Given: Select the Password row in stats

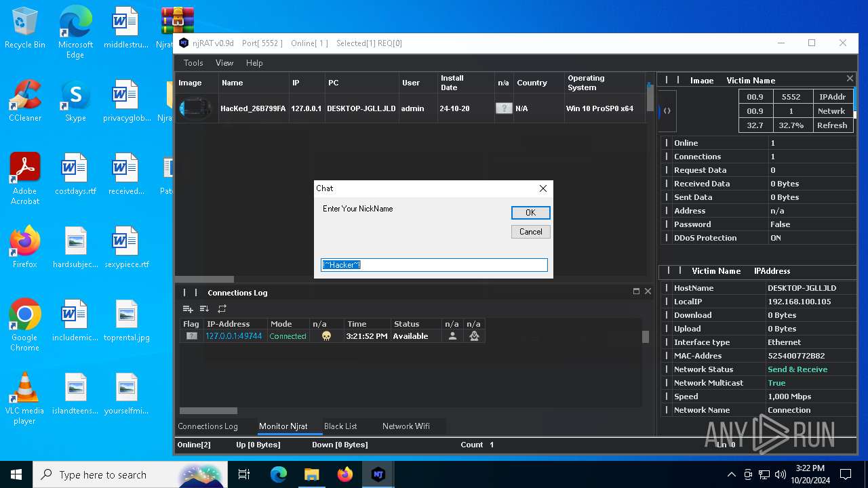Looking at the screenshot, I should coord(757,224).
